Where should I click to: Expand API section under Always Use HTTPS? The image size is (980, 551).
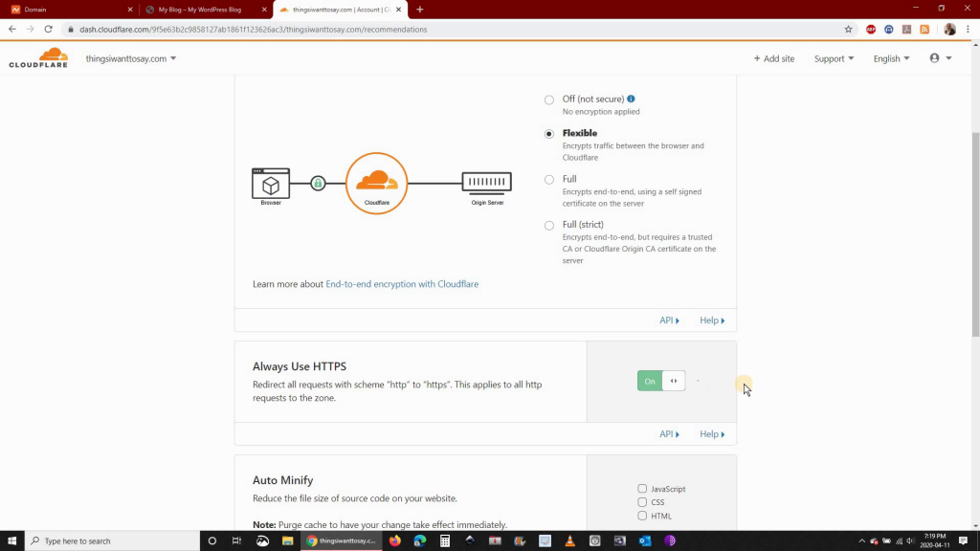pyautogui.click(x=669, y=433)
